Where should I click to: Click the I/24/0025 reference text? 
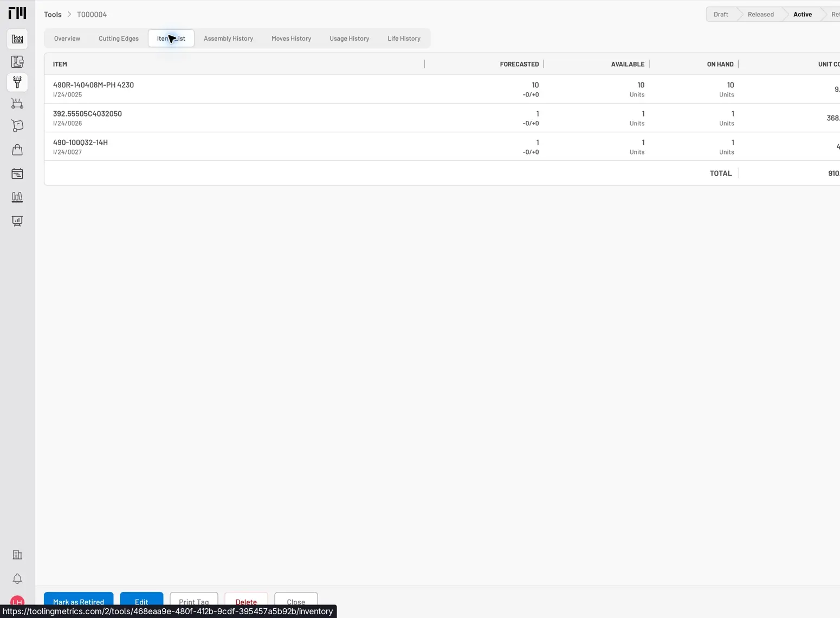point(67,95)
